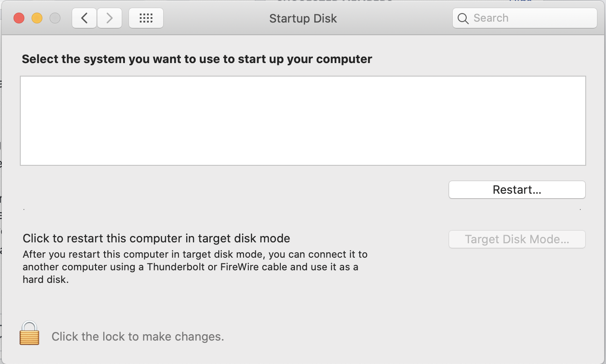Click the empty title bar area right of the title
The width and height of the screenshot is (606, 364).
[397, 18]
